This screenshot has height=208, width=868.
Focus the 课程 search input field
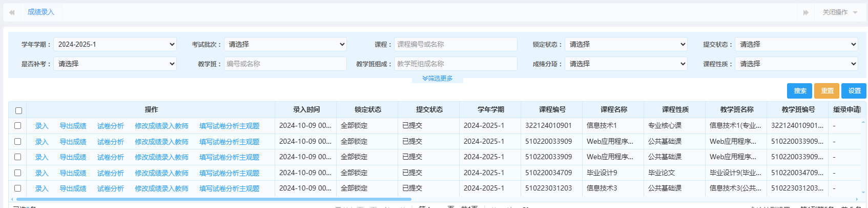pyautogui.click(x=455, y=45)
